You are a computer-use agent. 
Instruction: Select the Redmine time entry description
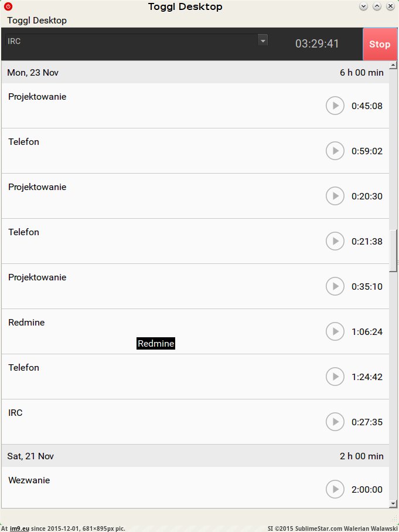coord(26,323)
